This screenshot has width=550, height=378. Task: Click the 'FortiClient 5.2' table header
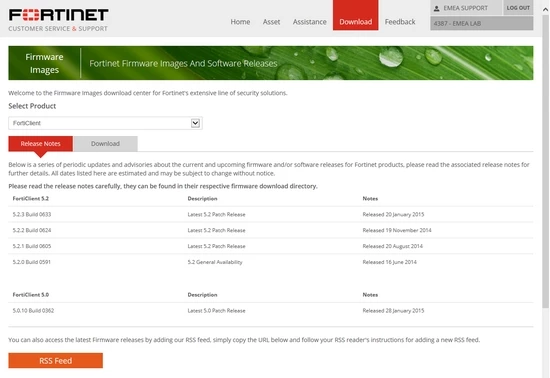click(31, 198)
